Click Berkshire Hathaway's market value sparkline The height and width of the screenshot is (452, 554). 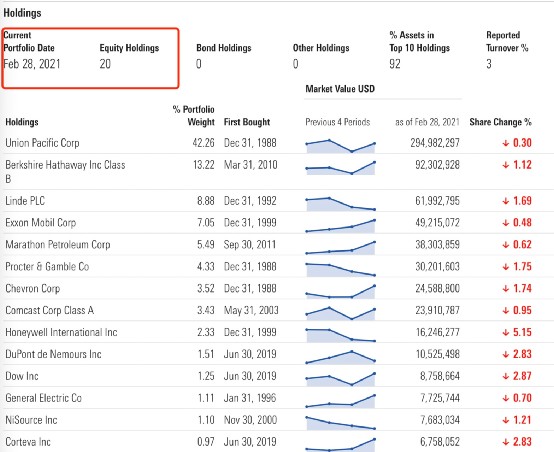(341, 168)
